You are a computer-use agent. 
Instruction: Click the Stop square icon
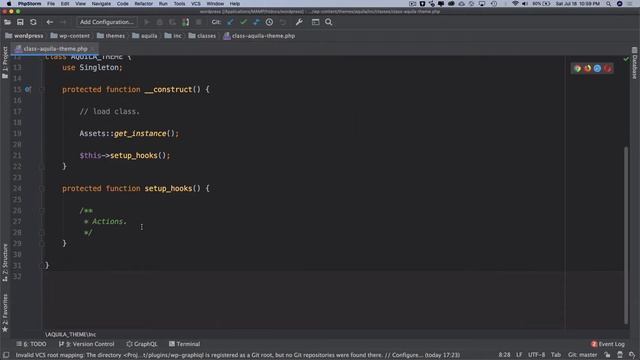point(199,22)
